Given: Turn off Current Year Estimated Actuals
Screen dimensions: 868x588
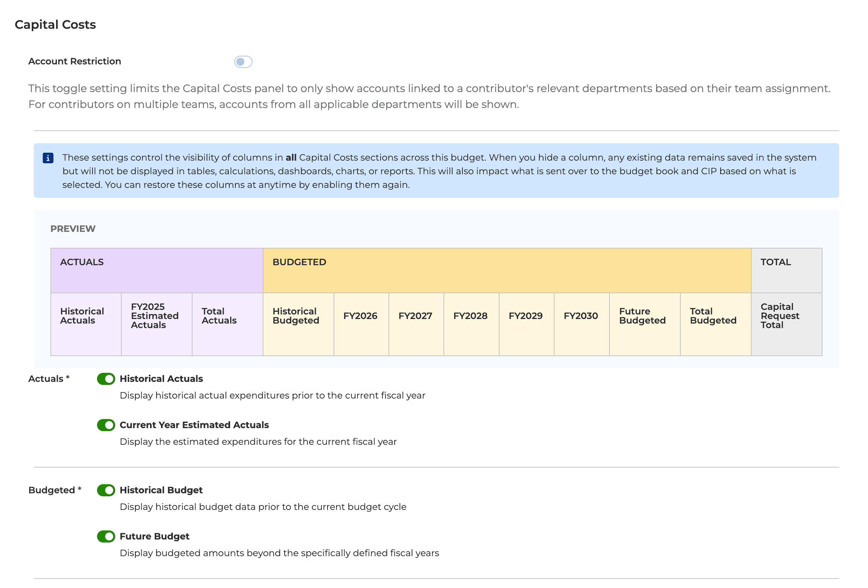Looking at the screenshot, I should [x=106, y=425].
